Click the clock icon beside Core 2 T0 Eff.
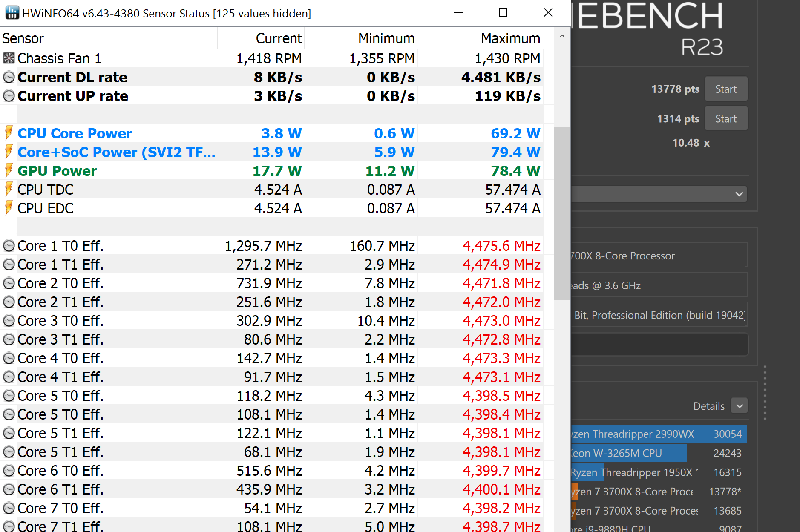Viewport: 800px width, 532px height. (x=9, y=283)
